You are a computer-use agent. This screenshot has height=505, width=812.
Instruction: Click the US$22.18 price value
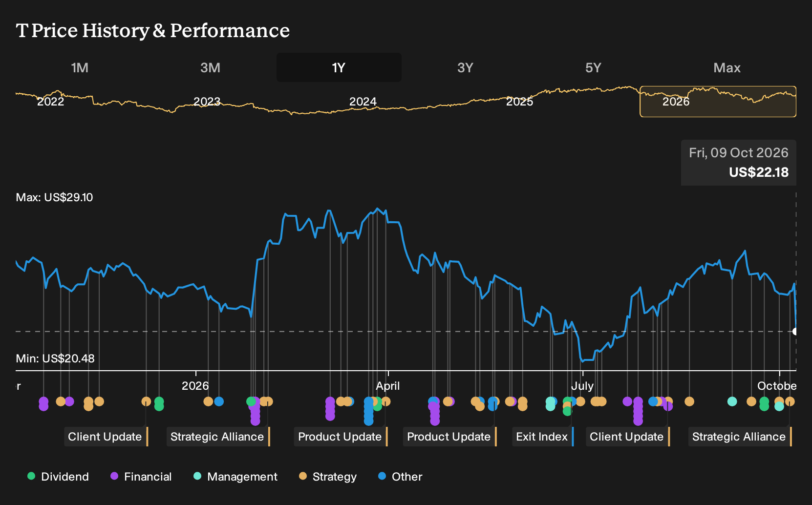tap(759, 172)
